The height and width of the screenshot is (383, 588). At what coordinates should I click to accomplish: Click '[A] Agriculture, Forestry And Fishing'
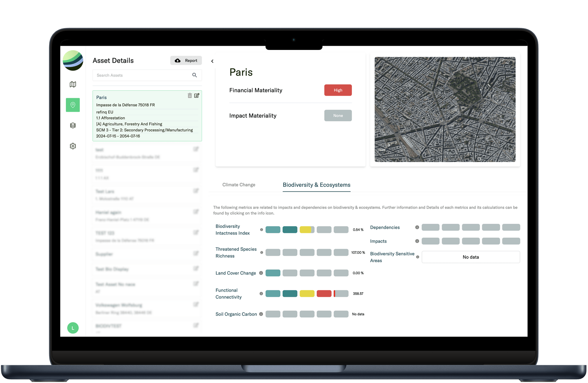pyautogui.click(x=129, y=124)
